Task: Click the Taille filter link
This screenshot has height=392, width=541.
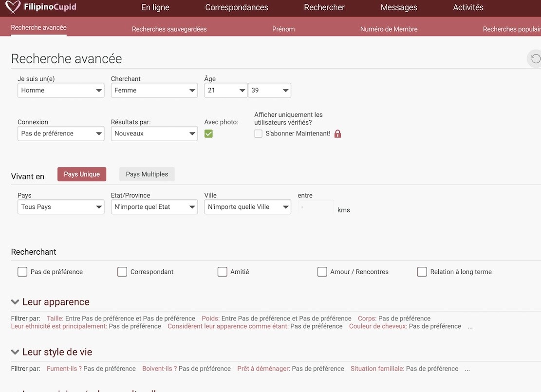Action: point(55,318)
